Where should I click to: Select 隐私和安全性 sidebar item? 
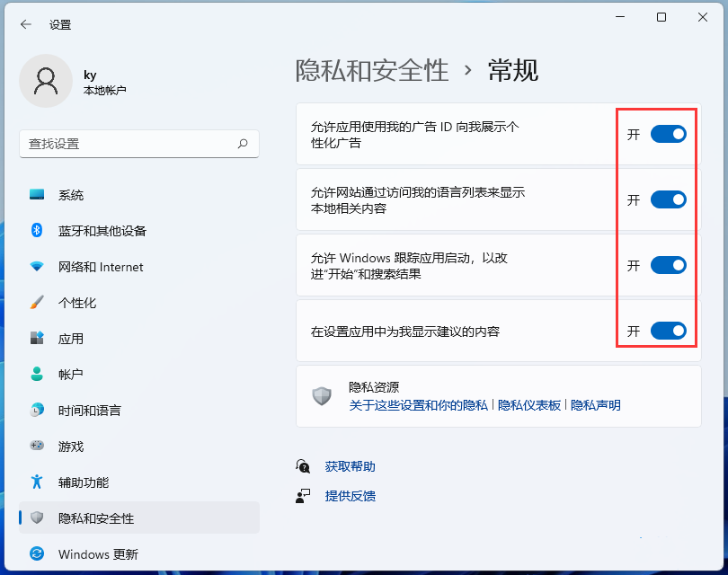click(139, 517)
